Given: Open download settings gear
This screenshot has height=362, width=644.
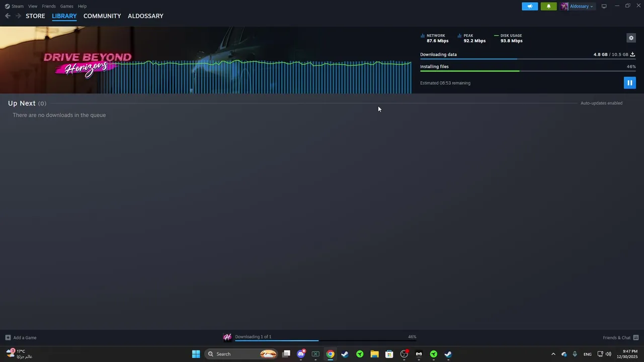Looking at the screenshot, I should point(631,38).
